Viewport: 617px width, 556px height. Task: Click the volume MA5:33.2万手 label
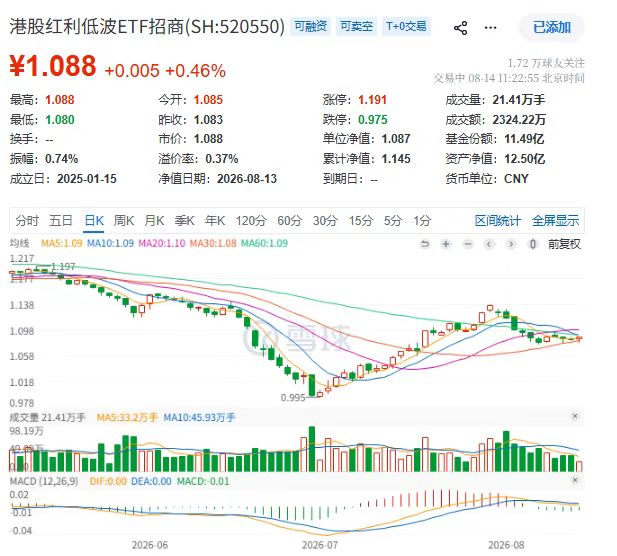pyautogui.click(x=127, y=417)
